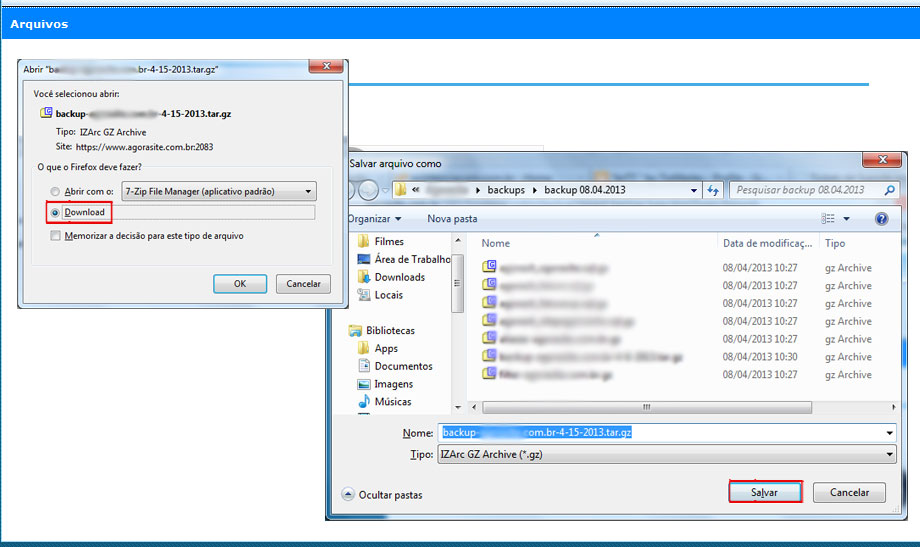Close the 'Abrir' Firefox dialog
This screenshot has width=920, height=547.
pos(327,66)
